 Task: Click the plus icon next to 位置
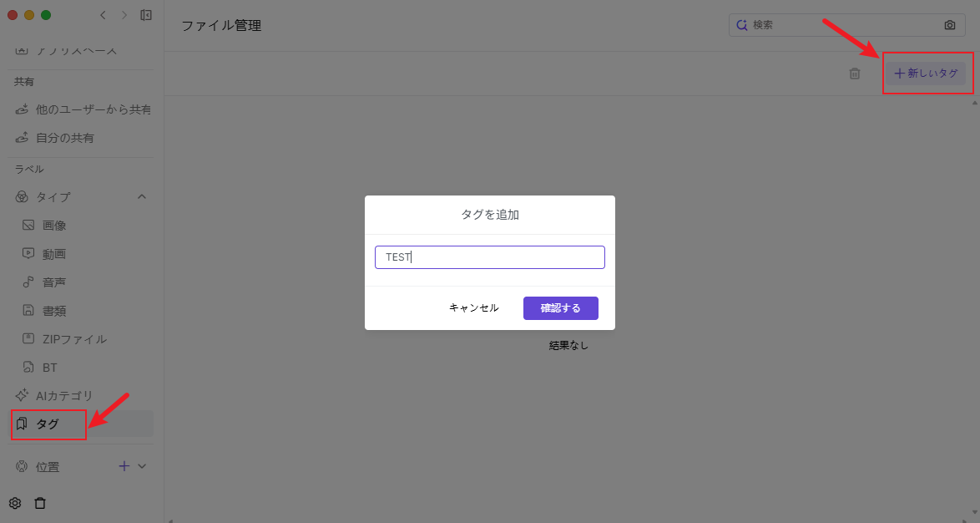[x=124, y=466]
